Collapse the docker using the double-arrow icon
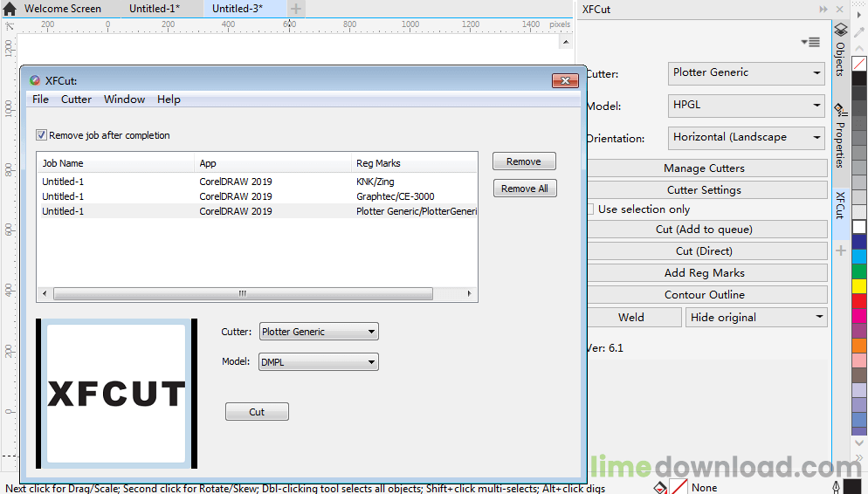 point(823,9)
